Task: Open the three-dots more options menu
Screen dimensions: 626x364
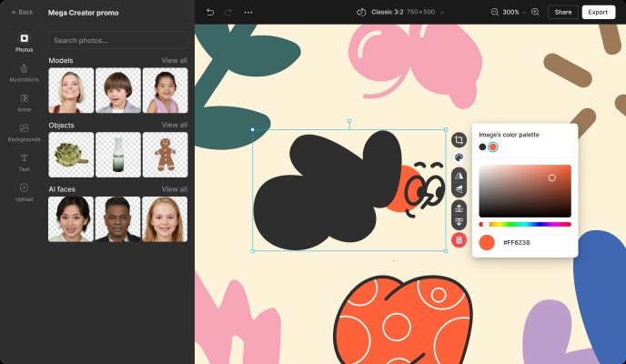Action: click(x=248, y=12)
